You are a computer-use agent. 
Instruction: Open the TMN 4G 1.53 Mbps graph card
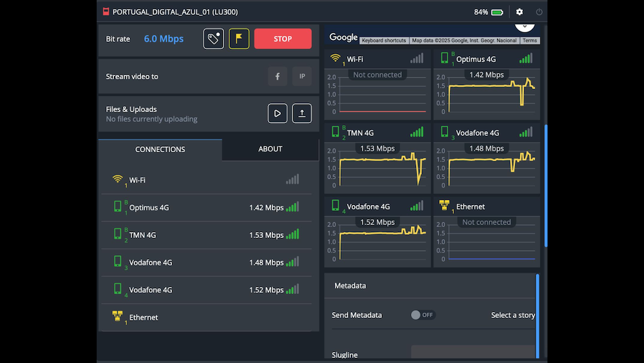coord(377,159)
